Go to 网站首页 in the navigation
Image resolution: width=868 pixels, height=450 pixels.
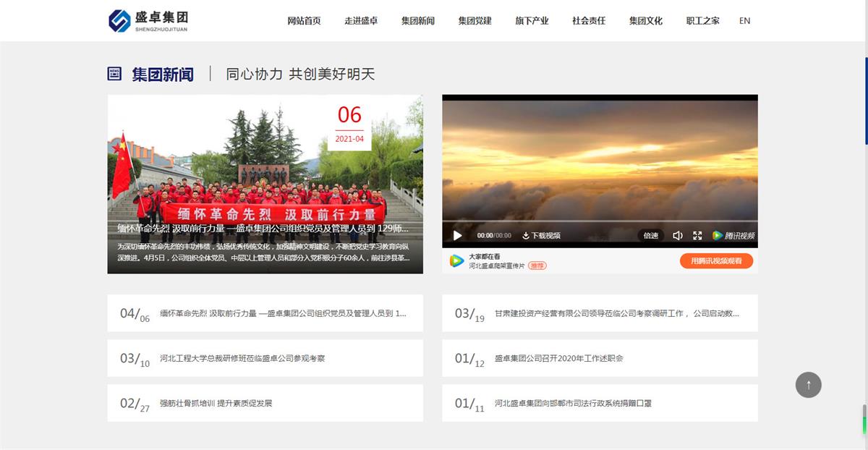[x=304, y=20]
